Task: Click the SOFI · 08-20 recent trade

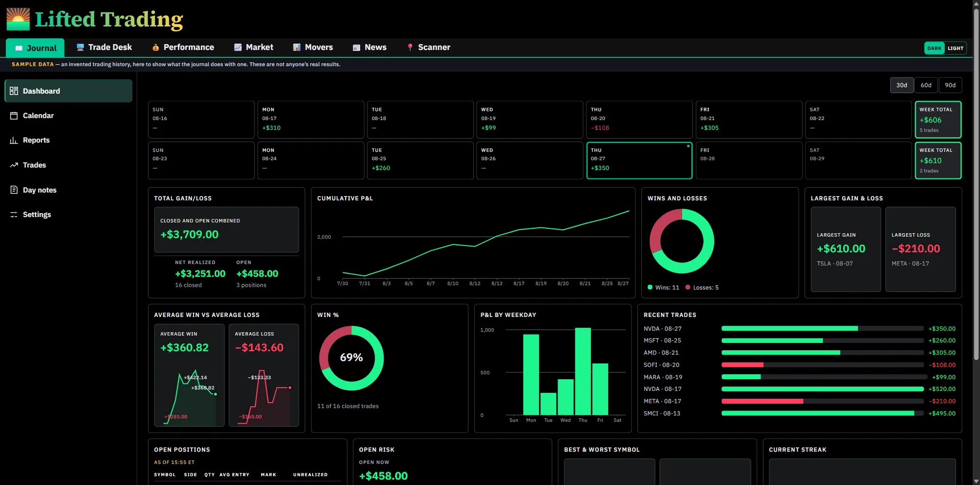Action: click(x=800, y=365)
